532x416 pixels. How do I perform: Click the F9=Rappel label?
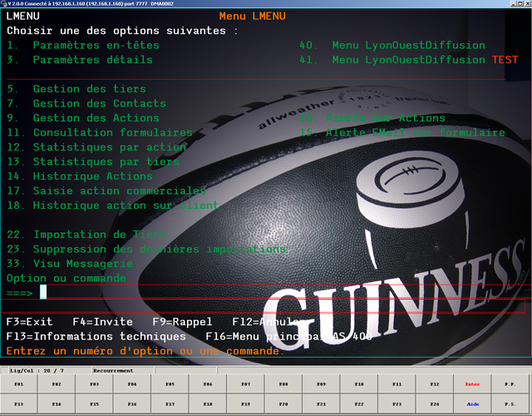click(x=182, y=322)
